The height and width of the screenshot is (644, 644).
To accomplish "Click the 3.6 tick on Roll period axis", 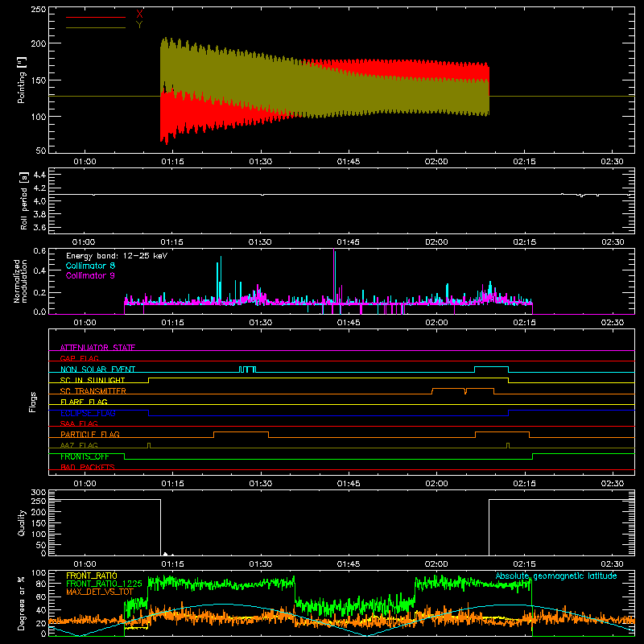I will [39, 227].
